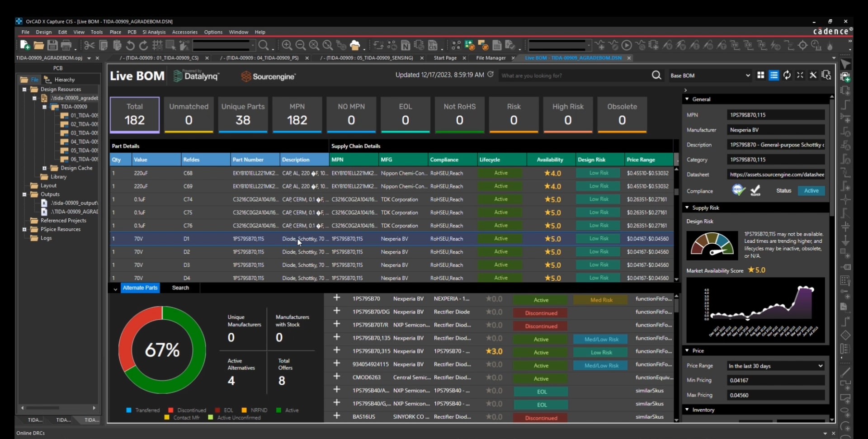
Task: Switch to the File Manager tab
Action: tap(491, 58)
